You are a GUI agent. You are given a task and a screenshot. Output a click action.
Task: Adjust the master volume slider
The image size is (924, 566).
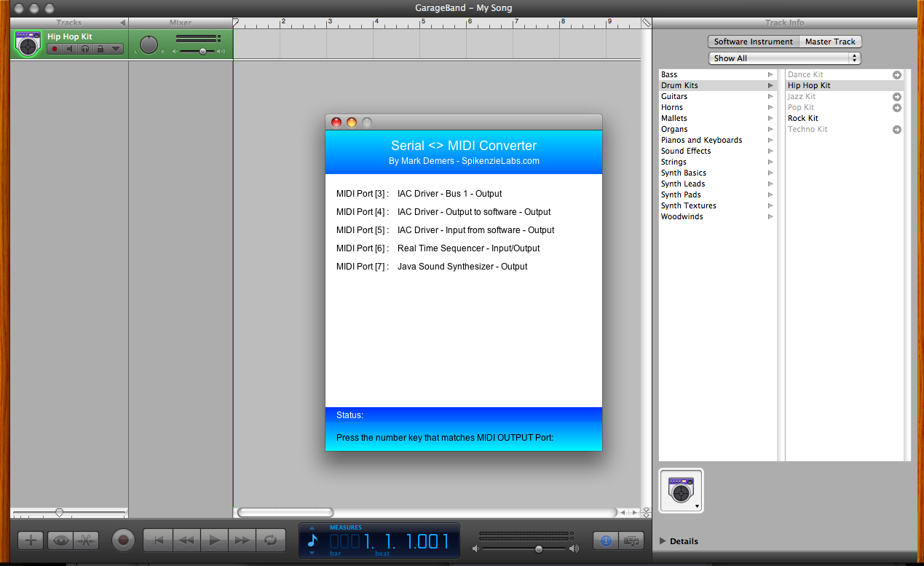(539, 549)
